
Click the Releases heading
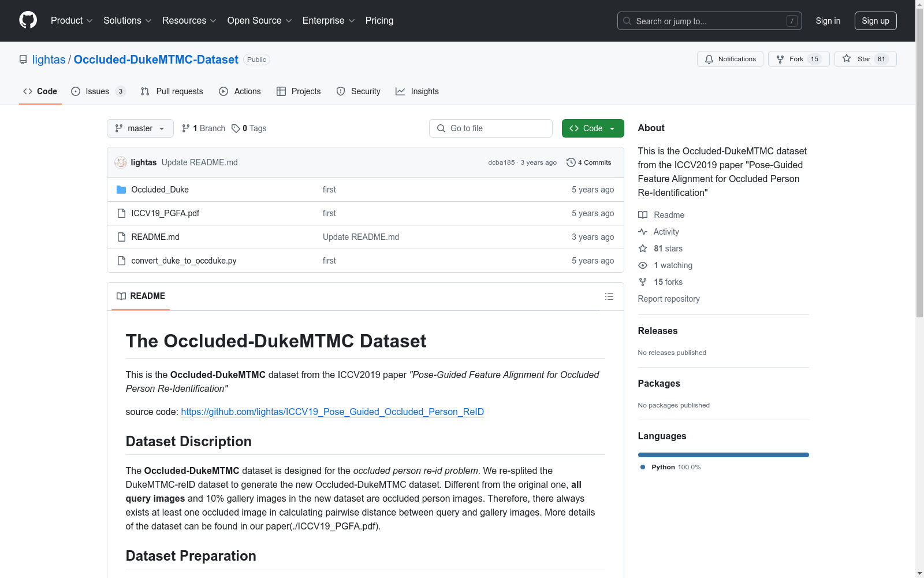tap(658, 331)
